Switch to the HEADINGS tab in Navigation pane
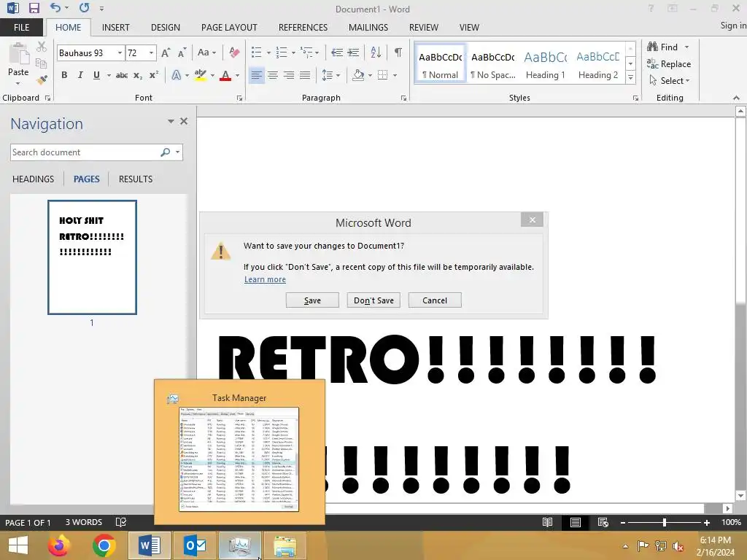 pyautogui.click(x=34, y=179)
